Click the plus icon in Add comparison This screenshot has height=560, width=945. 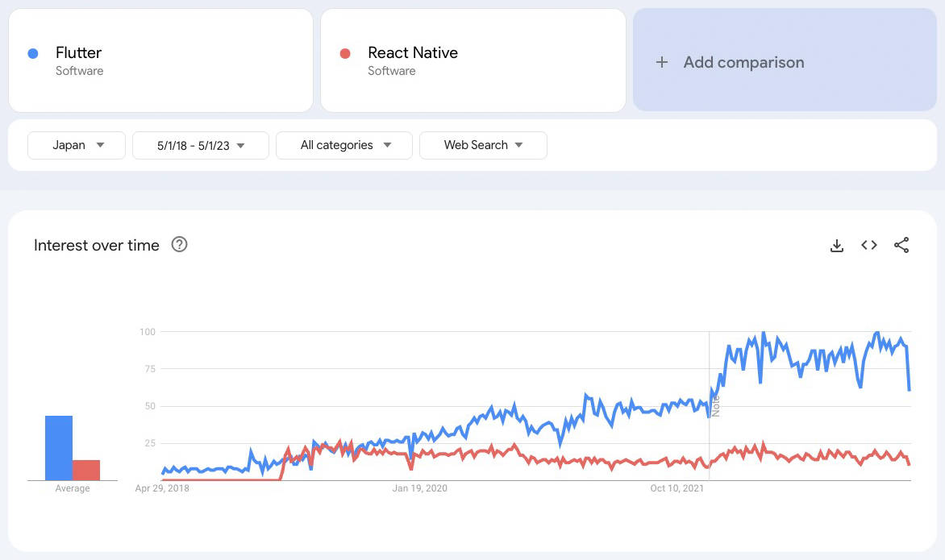[662, 62]
